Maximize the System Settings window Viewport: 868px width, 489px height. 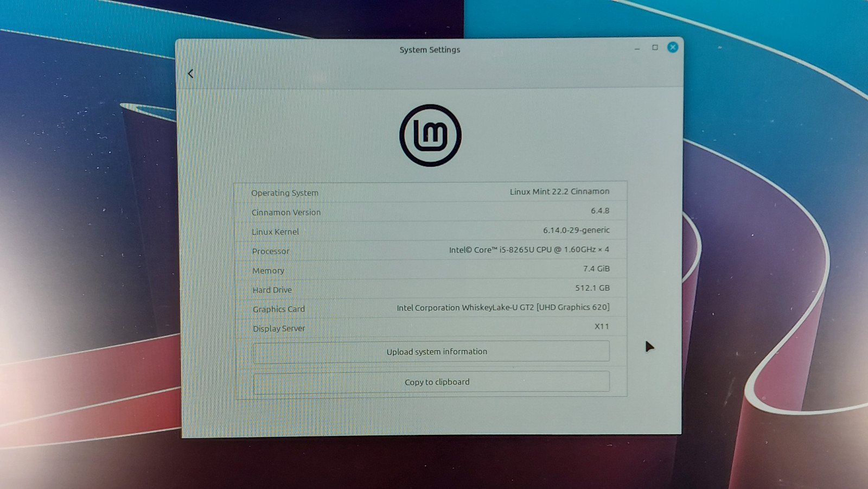tap(655, 48)
